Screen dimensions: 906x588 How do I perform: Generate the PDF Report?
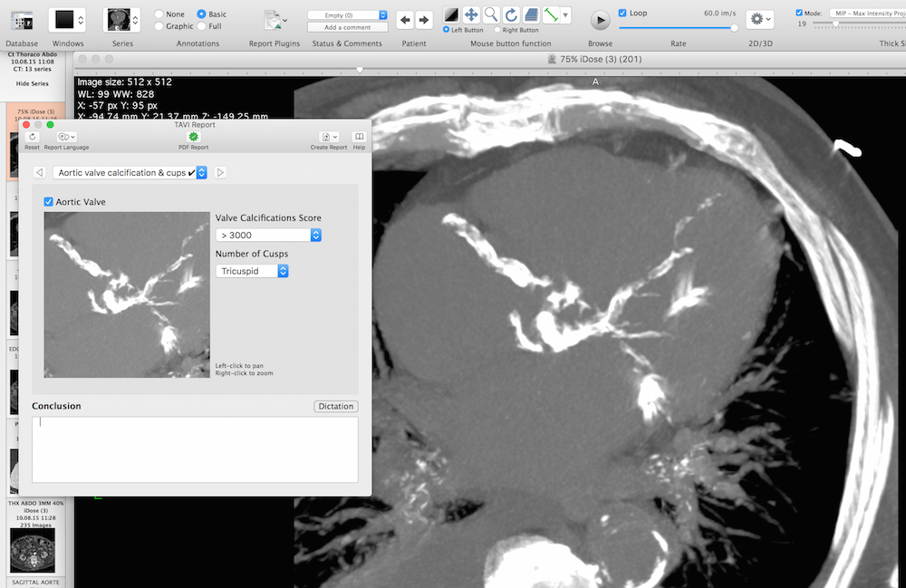click(x=194, y=137)
